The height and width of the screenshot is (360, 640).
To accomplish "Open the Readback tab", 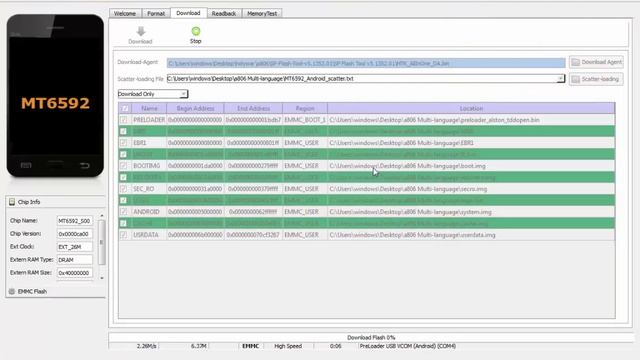I will (x=224, y=13).
